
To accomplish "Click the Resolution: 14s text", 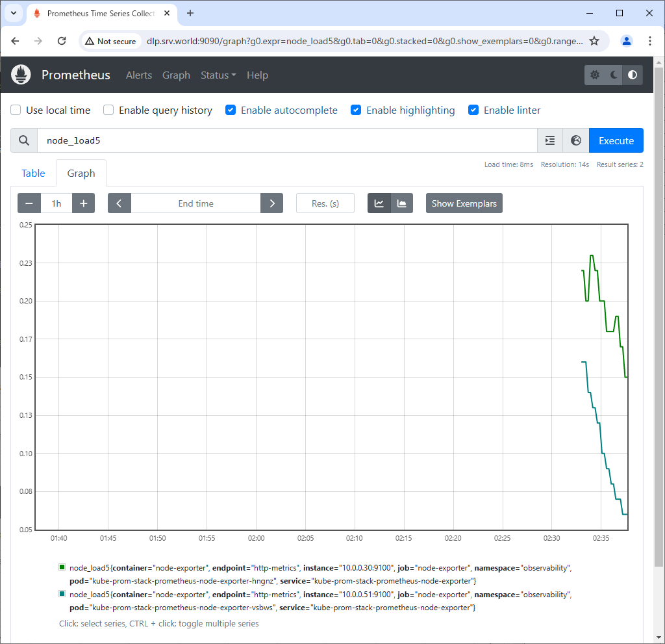I will (x=565, y=164).
